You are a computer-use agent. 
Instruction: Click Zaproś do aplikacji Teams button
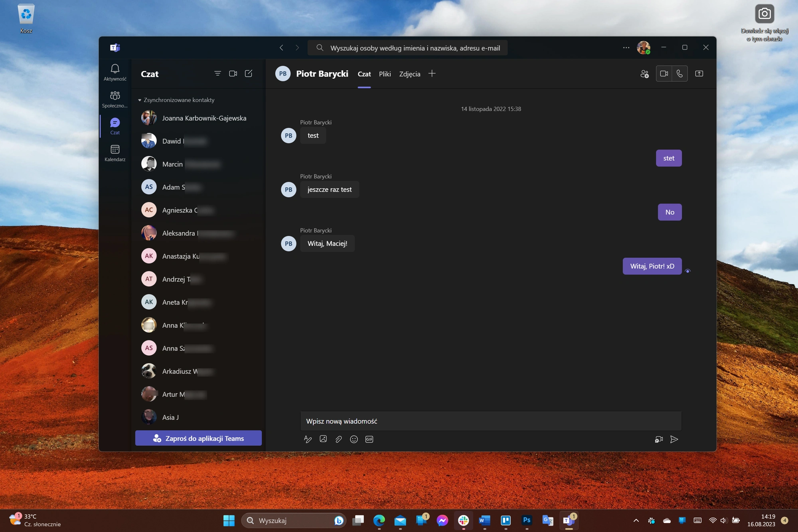coord(198,438)
